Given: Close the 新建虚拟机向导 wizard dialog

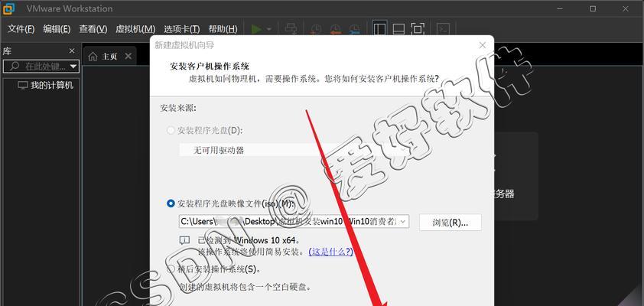Looking at the screenshot, I should (x=483, y=45).
